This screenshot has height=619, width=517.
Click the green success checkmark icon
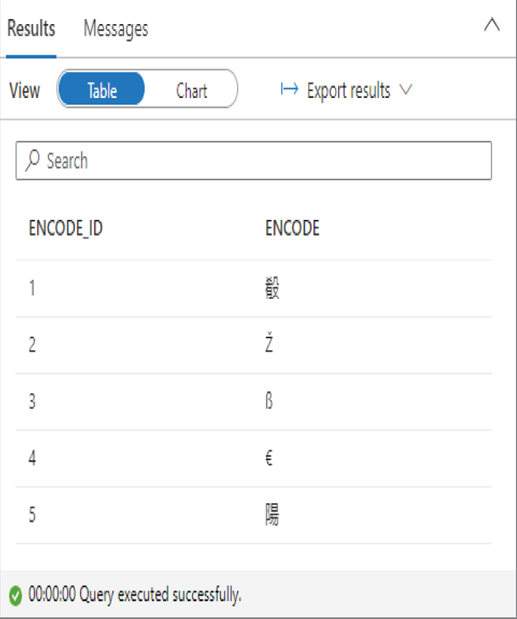(x=15, y=595)
